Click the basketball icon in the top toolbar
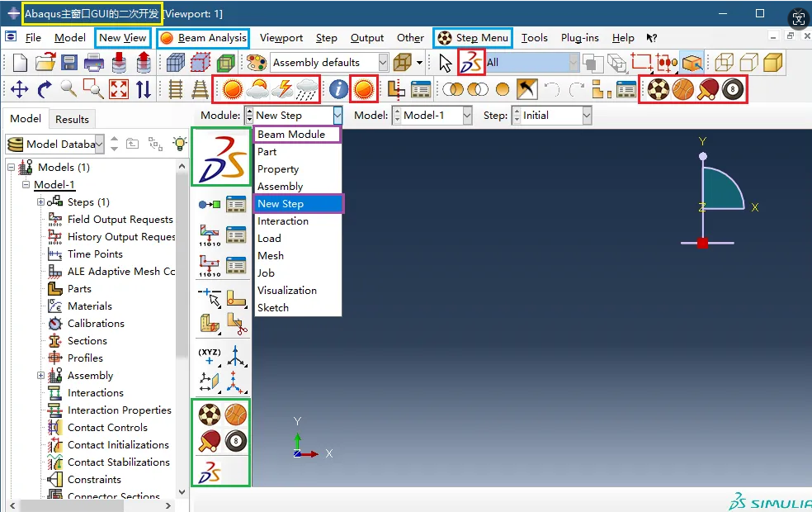Viewport: 812px width, 512px height. tap(683, 89)
